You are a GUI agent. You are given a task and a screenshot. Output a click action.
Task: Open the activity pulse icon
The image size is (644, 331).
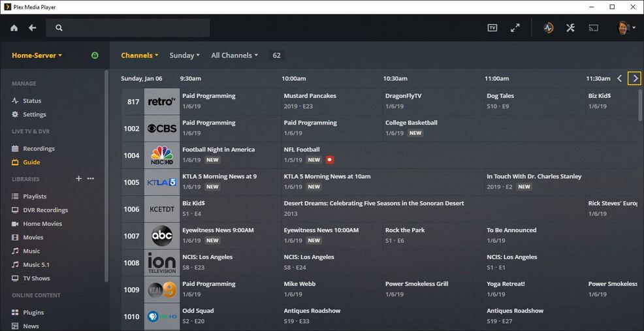tap(548, 28)
